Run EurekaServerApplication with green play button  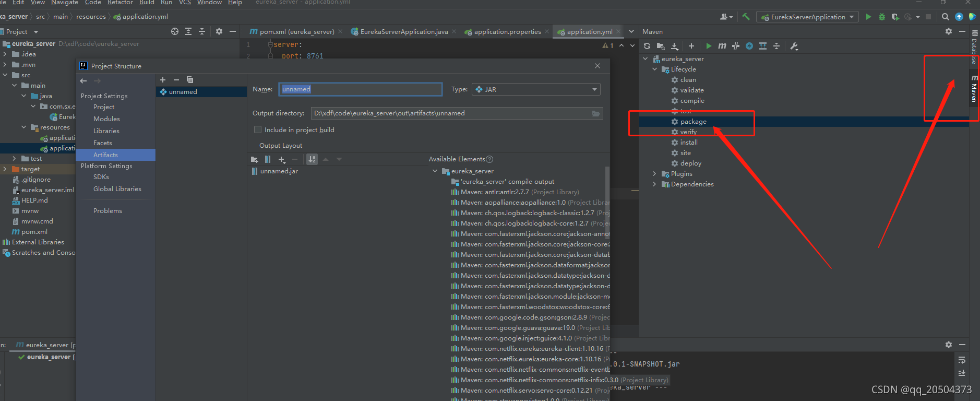tap(868, 17)
